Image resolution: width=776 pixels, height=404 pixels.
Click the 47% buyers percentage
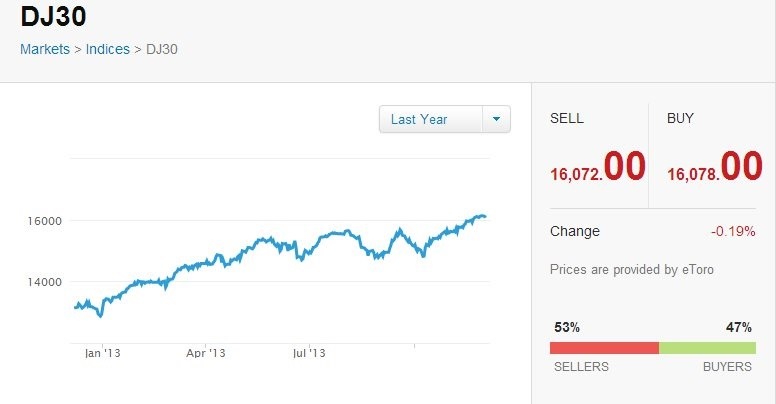[x=739, y=327]
